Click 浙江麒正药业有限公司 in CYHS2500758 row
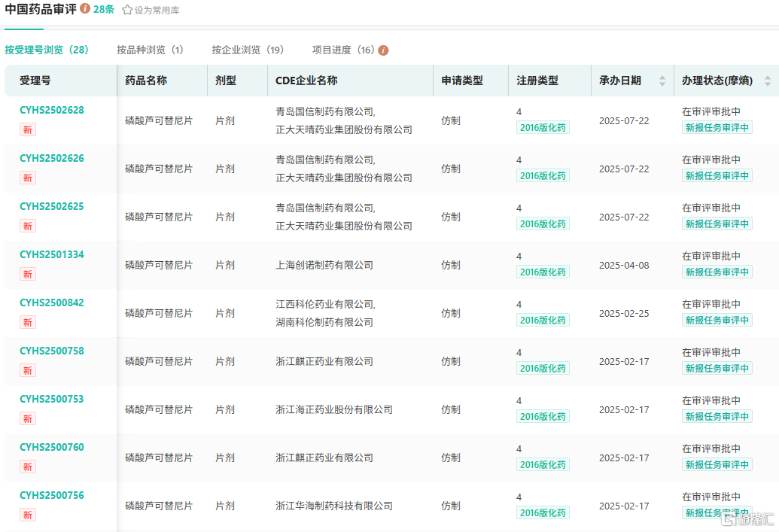Image resolution: width=779 pixels, height=532 pixels. tap(324, 362)
